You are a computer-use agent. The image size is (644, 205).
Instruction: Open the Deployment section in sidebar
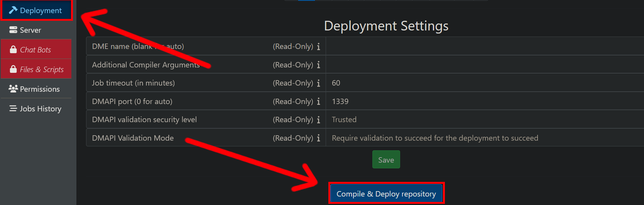pos(36,10)
